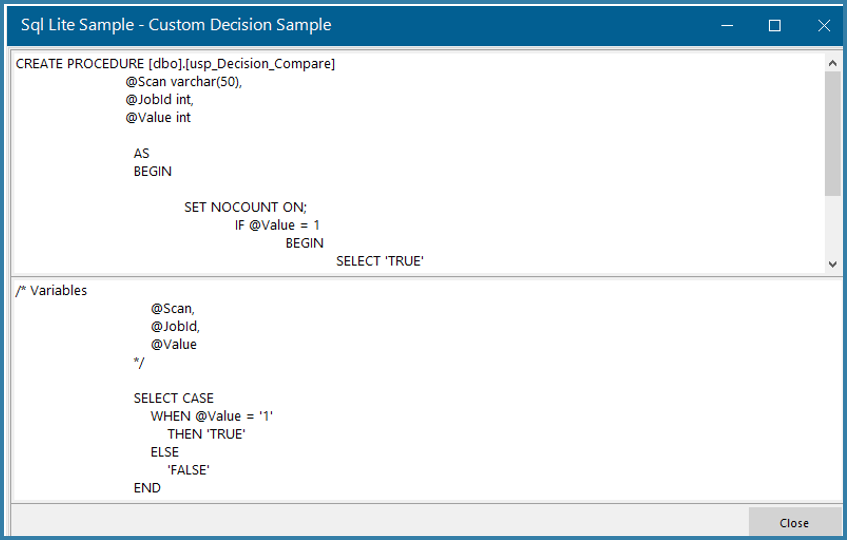
Task: Click the '/* Variables' comment line
Action: click(x=52, y=291)
